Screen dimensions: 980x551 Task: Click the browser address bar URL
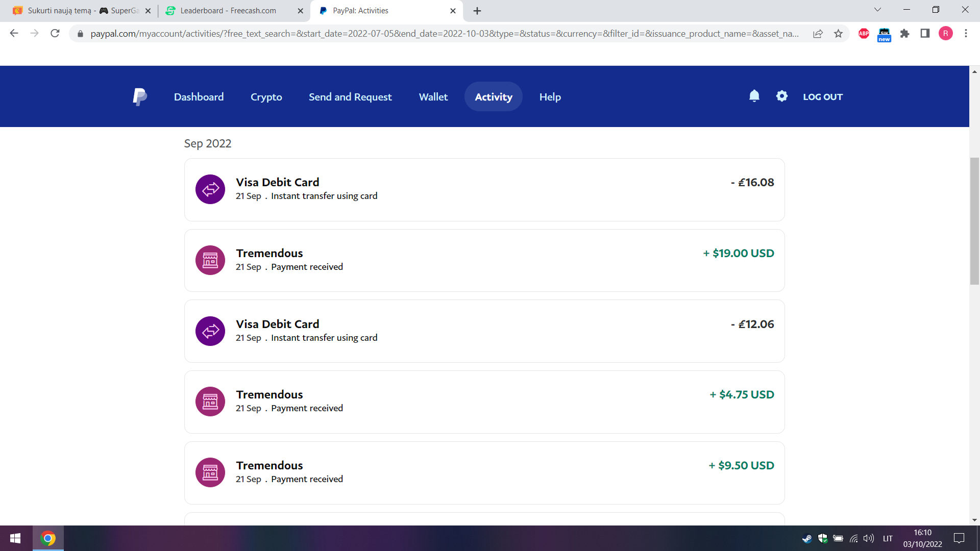[445, 34]
